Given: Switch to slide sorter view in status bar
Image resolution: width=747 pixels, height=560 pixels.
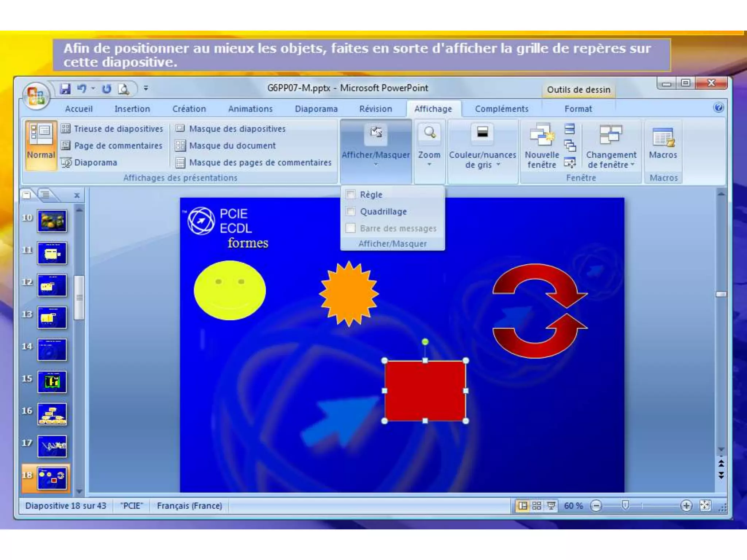Looking at the screenshot, I should click(x=537, y=506).
